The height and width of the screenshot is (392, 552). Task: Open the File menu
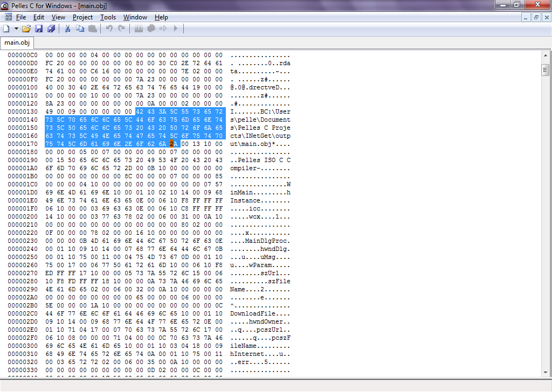(x=21, y=17)
